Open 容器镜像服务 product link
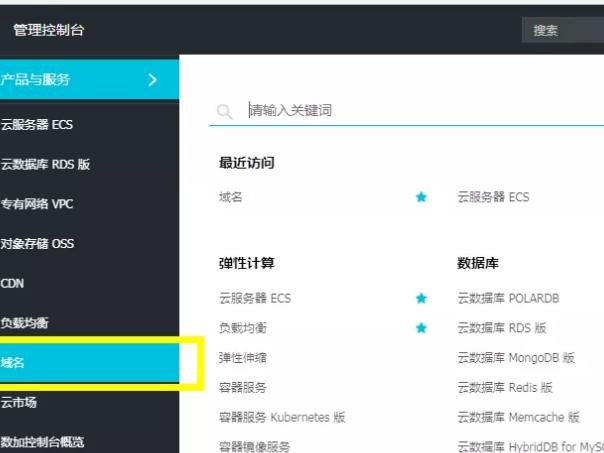 coord(255,446)
